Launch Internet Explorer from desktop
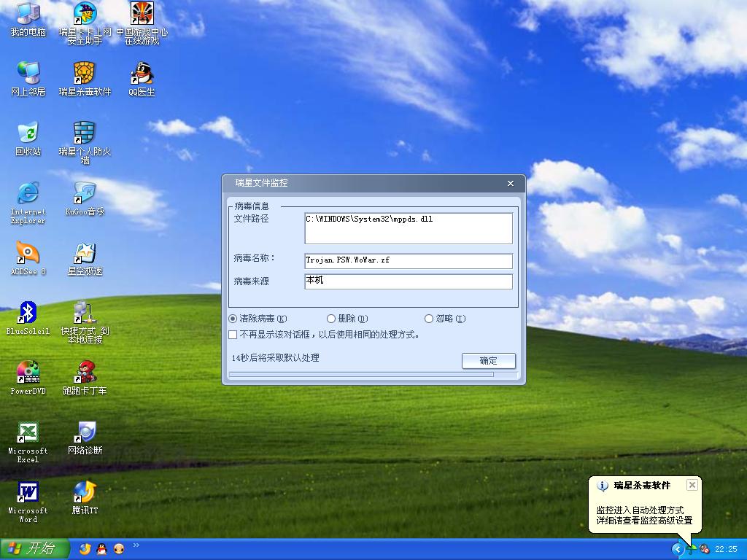Image resolution: width=747 pixels, height=560 pixels. pos(28,203)
